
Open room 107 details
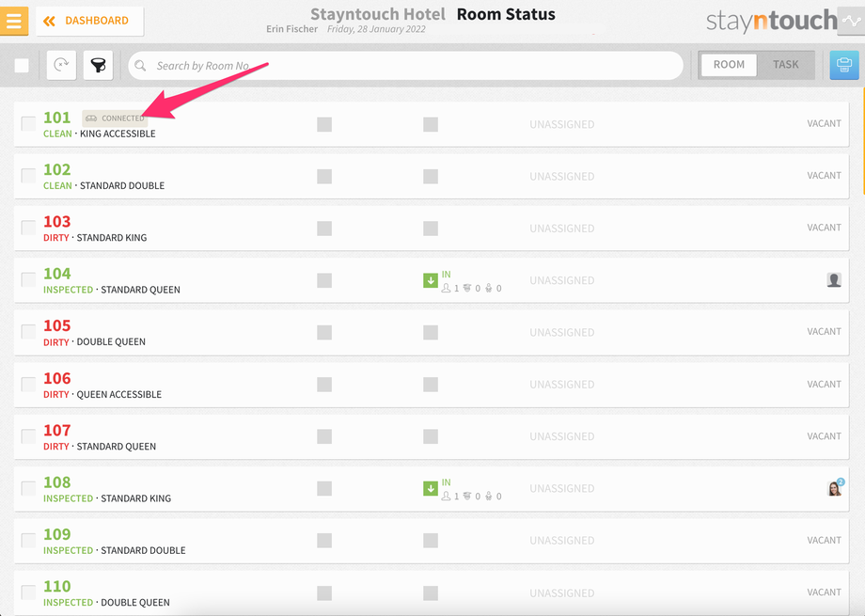431,436
